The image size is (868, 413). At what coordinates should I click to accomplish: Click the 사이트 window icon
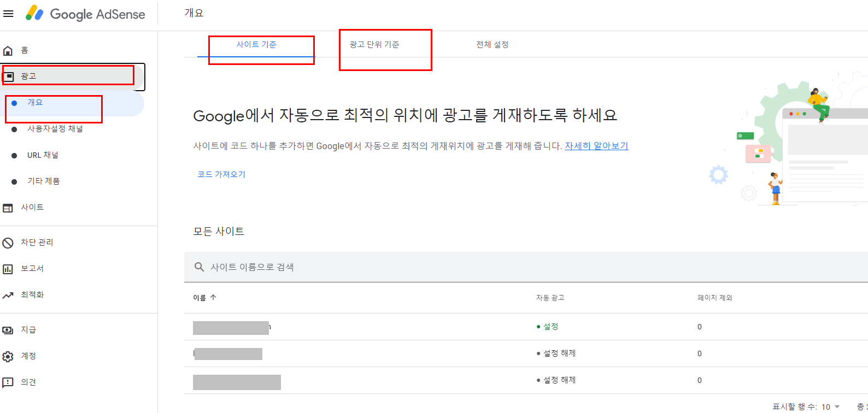(8, 208)
